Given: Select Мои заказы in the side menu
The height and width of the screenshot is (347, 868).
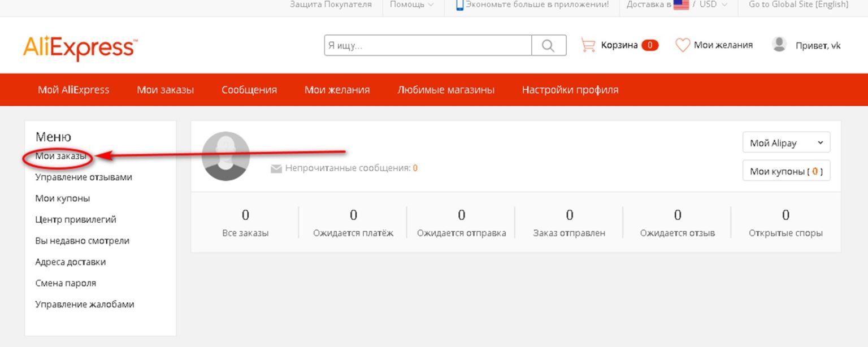Looking at the screenshot, I should coord(60,156).
